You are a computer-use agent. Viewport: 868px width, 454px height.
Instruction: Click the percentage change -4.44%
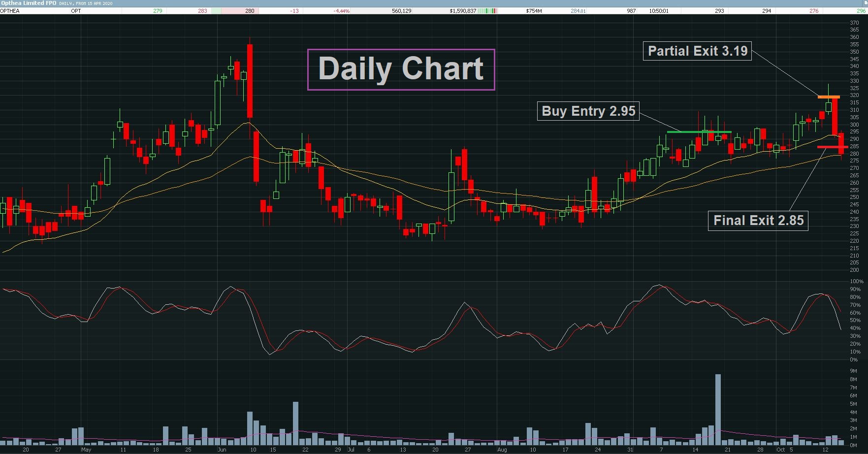[x=342, y=11]
